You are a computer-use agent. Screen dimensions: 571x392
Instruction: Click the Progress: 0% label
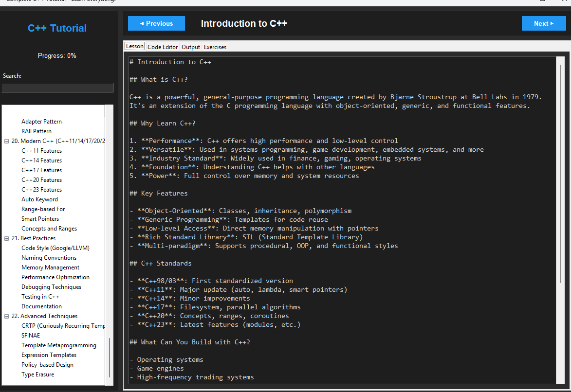[57, 56]
